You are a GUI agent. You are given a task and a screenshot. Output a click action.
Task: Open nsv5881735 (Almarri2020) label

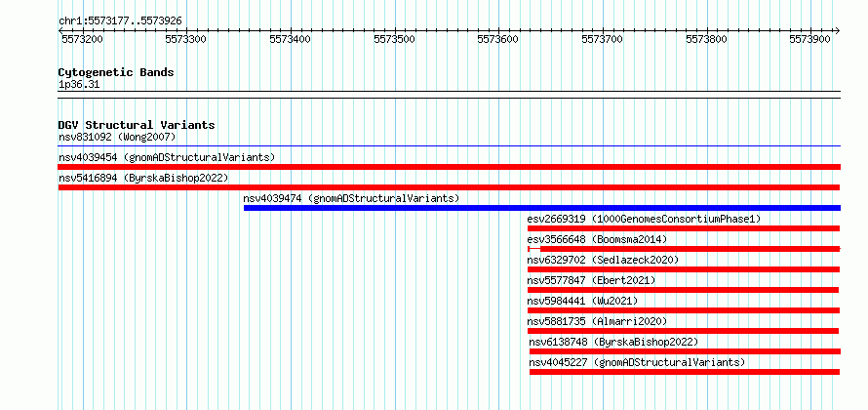pos(597,321)
